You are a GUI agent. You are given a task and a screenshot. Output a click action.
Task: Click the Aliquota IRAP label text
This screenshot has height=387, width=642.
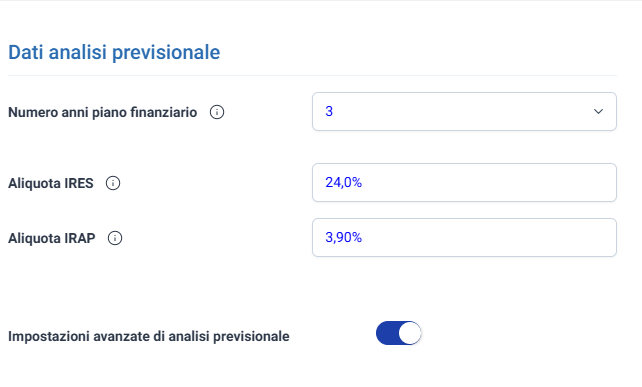[x=52, y=238]
